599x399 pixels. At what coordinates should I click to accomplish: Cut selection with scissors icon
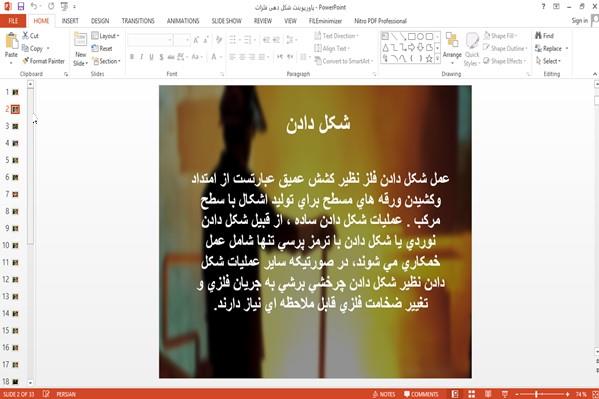31,36
